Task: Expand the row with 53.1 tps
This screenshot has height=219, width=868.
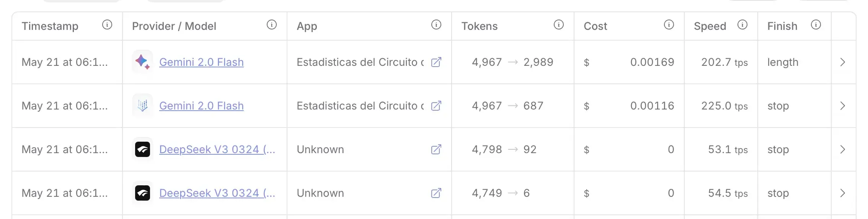Action: (x=842, y=149)
